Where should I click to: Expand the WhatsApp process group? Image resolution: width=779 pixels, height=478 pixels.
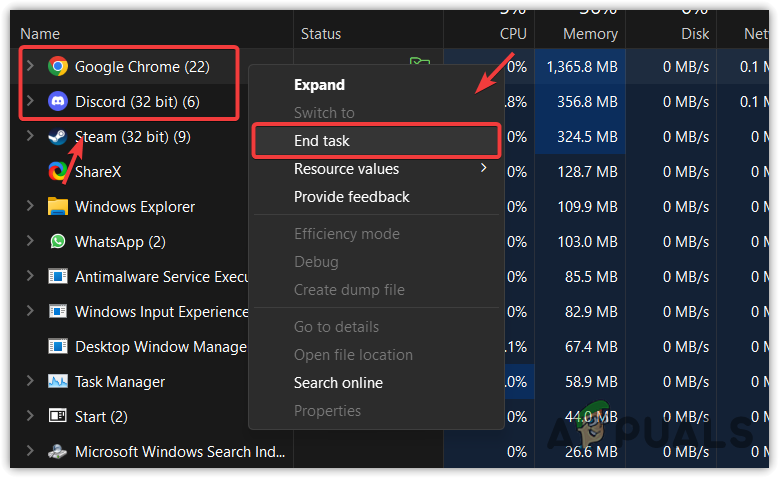pyautogui.click(x=30, y=242)
